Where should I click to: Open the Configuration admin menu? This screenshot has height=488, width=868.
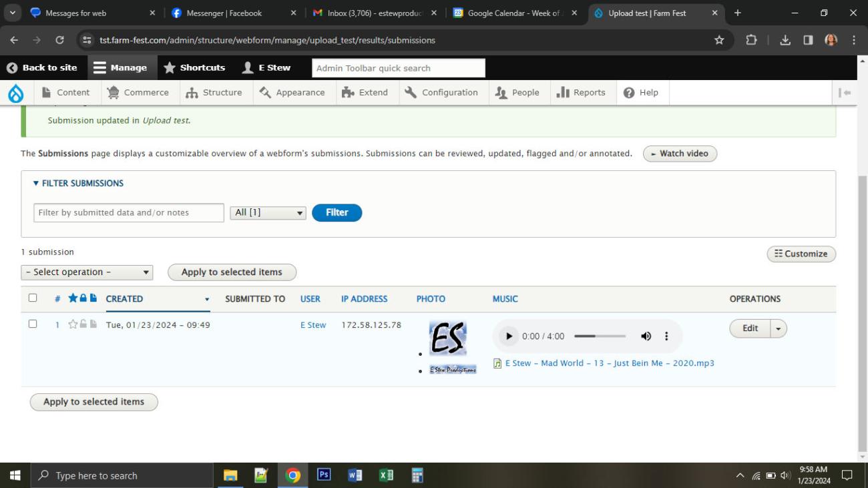click(441, 93)
